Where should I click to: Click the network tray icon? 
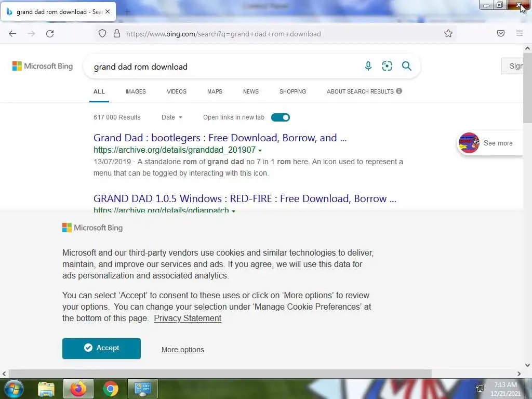(480, 389)
